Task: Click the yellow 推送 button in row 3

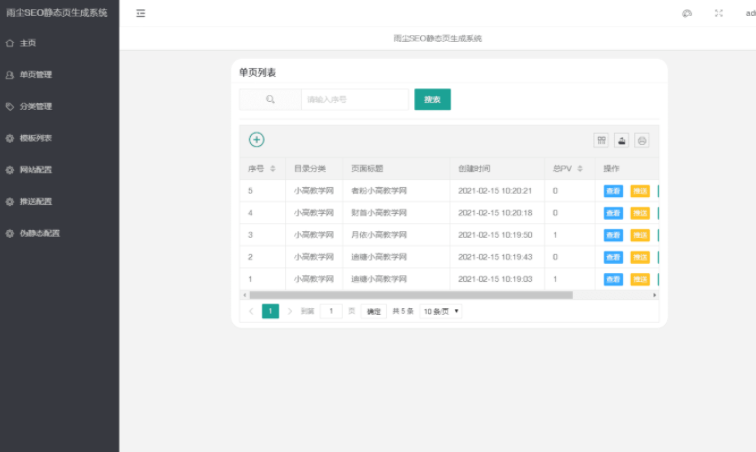Action: coord(640,235)
